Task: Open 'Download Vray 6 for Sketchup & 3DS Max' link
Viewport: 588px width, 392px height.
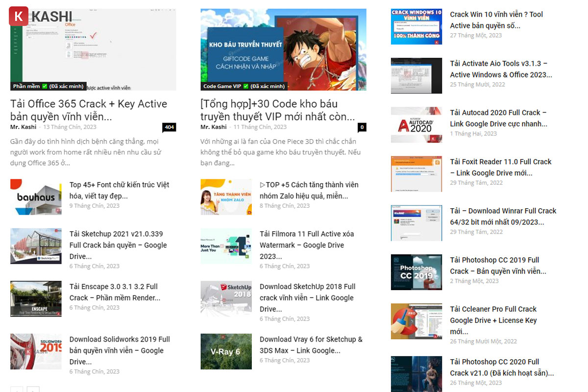Action: click(x=311, y=345)
